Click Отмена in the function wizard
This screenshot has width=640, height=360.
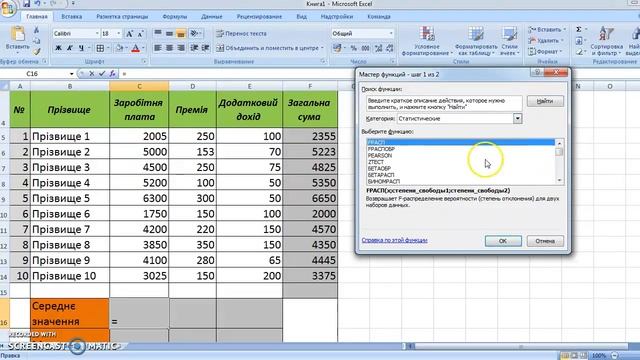545,241
